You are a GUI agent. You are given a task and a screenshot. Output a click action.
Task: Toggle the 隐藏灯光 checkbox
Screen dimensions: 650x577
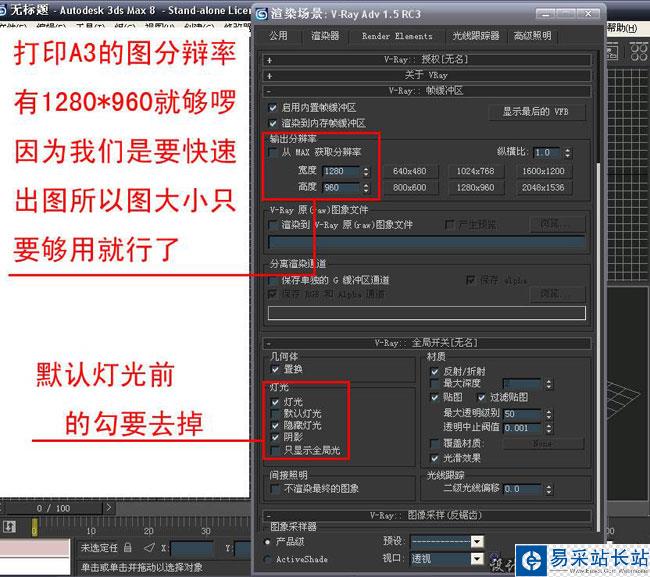click(x=275, y=425)
